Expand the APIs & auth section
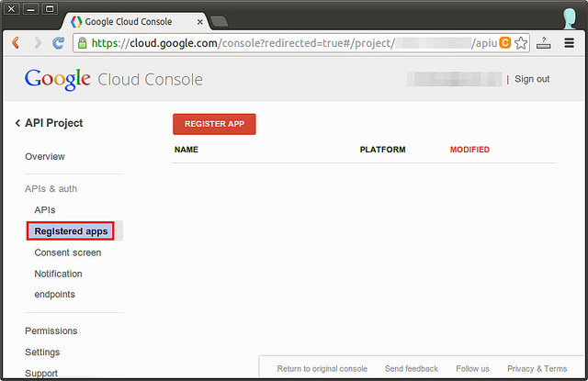The image size is (588, 381). tap(51, 189)
